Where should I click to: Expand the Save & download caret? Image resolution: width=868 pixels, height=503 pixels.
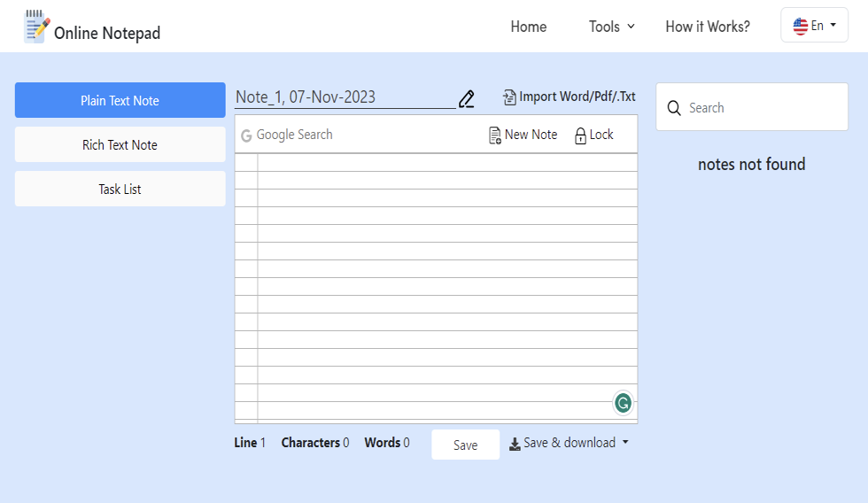[x=625, y=442]
